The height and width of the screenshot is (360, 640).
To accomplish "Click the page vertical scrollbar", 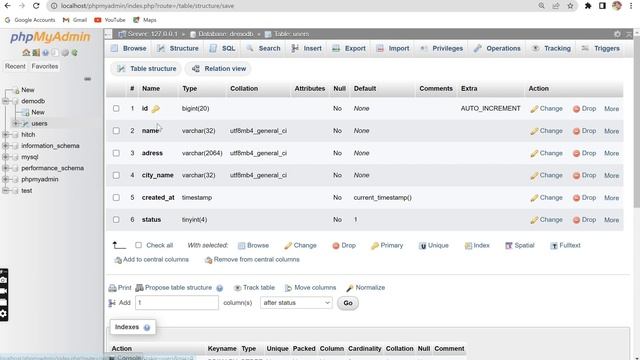I will point(637,122).
